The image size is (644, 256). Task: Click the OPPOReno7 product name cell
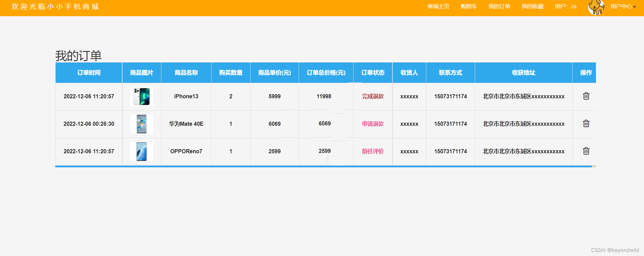pyautogui.click(x=186, y=152)
